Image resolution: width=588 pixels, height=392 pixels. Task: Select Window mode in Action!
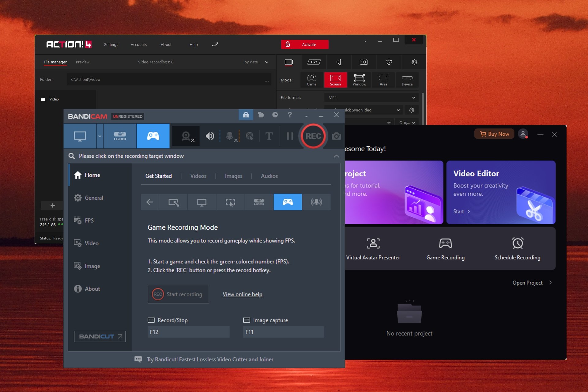(359, 80)
